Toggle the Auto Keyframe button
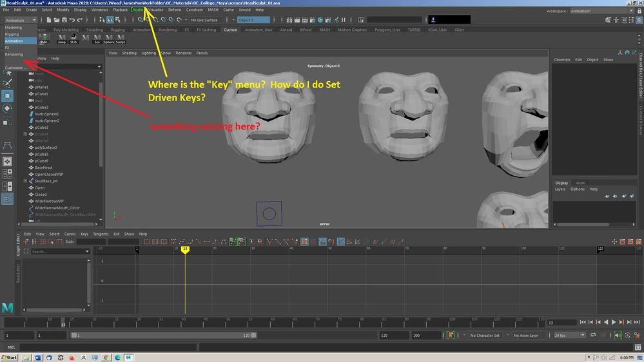This screenshot has height=362, width=644. click(451, 336)
